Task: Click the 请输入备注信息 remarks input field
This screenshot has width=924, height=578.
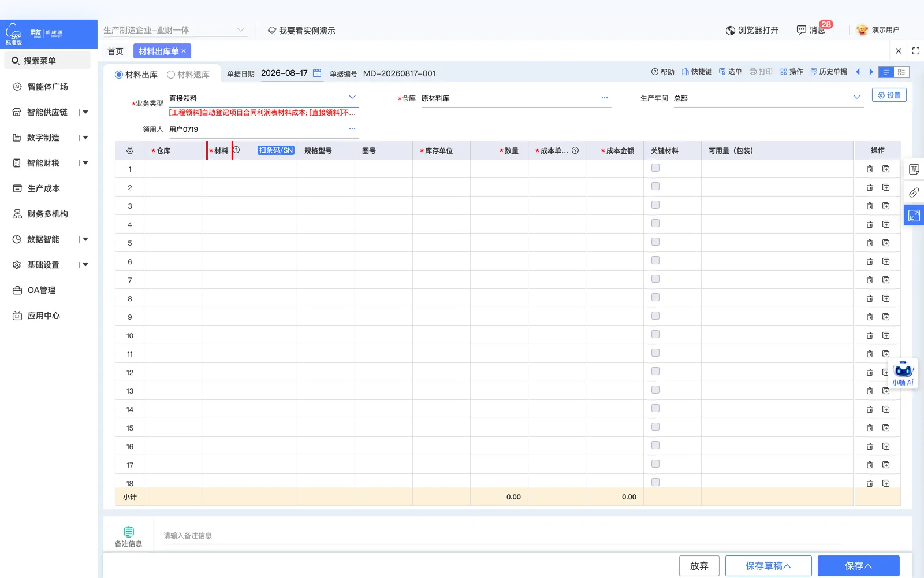Action: click(502, 536)
